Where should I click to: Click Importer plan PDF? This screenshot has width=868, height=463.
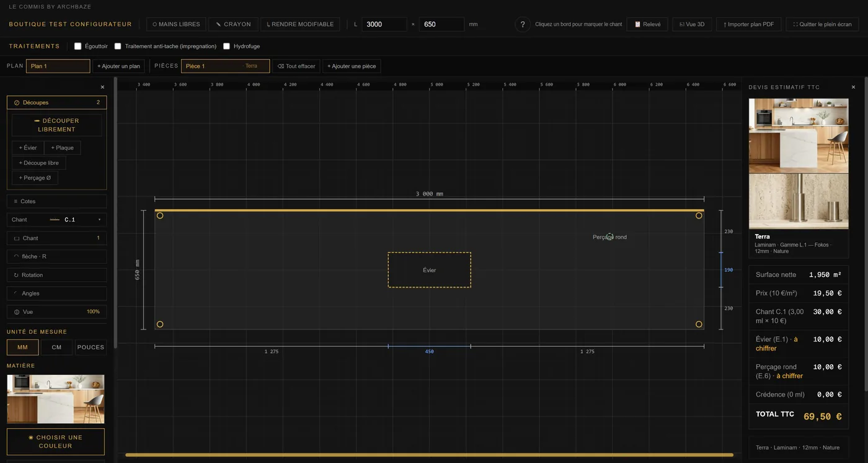click(x=749, y=24)
